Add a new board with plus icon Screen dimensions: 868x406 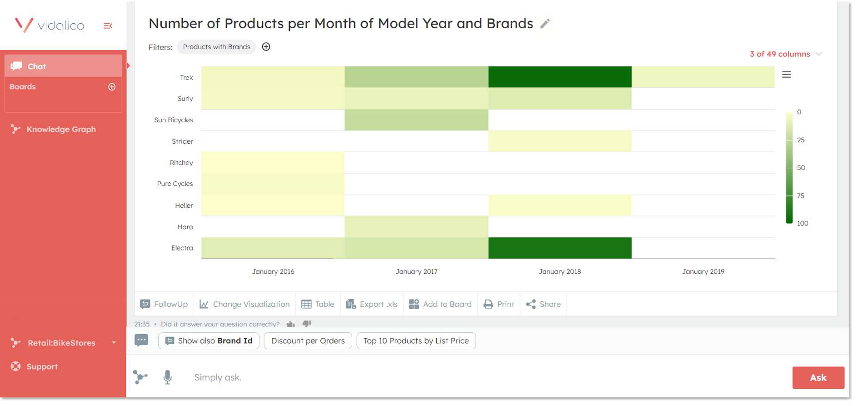pyautogui.click(x=112, y=87)
